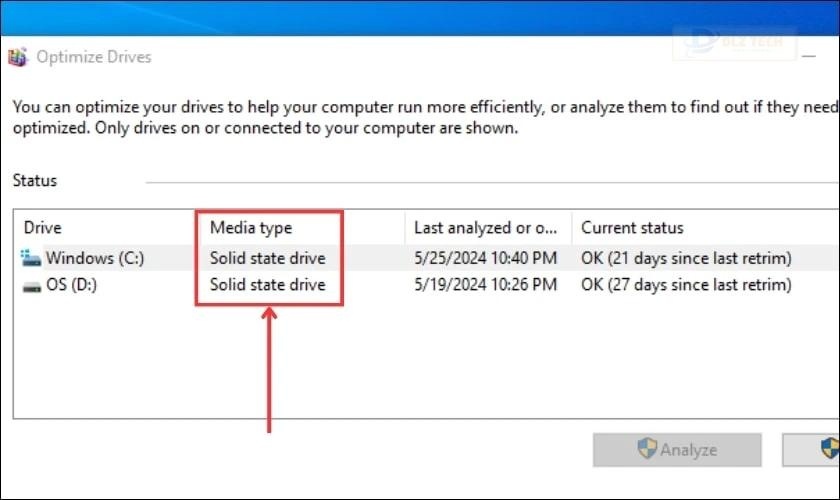Image resolution: width=840 pixels, height=500 pixels.
Task: Minimize the Optimize Drives window
Action: point(809,56)
